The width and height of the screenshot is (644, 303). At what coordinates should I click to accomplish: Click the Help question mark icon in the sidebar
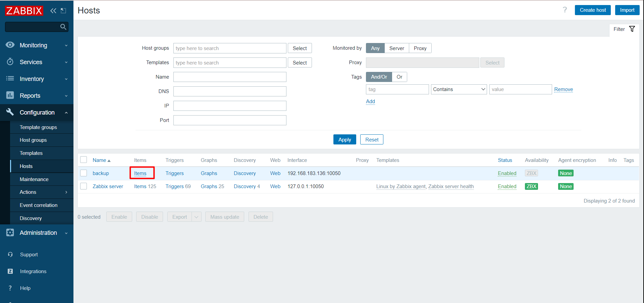(10, 288)
